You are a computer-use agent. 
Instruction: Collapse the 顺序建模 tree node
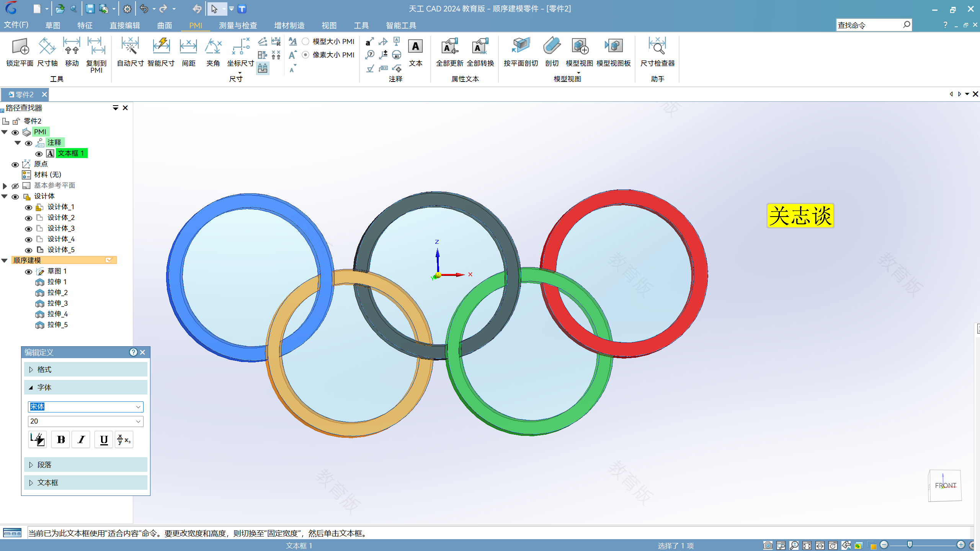tap(5, 261)
